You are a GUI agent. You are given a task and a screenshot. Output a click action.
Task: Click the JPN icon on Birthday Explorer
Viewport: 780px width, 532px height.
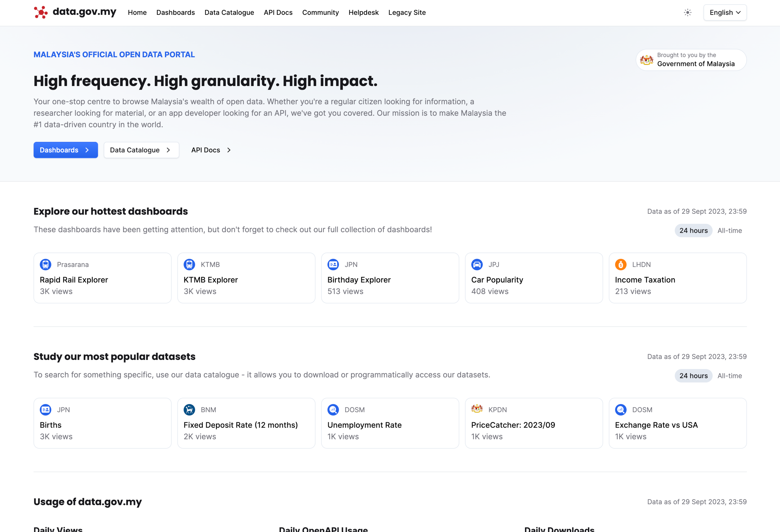(333, 264)
